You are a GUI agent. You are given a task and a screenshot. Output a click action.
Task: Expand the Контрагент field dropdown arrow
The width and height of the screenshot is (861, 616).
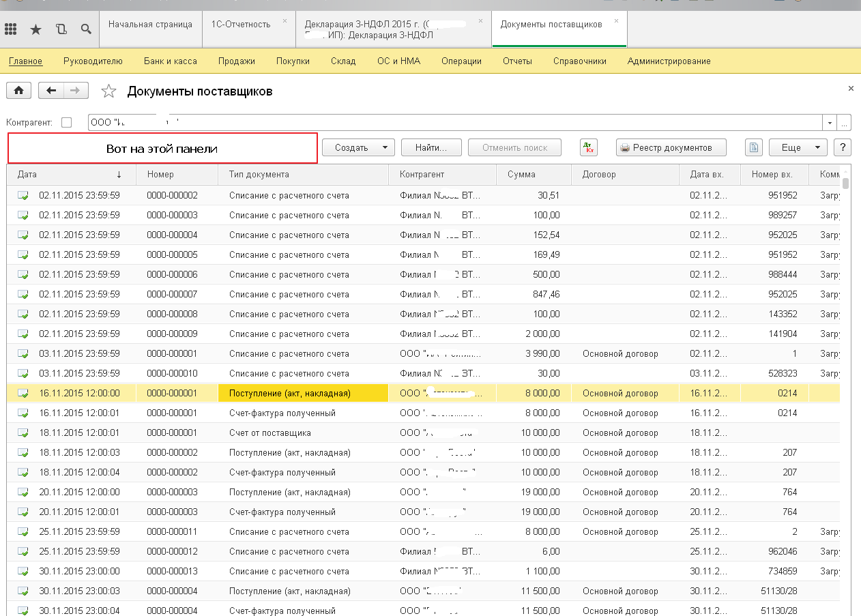[x=830, y=123]
